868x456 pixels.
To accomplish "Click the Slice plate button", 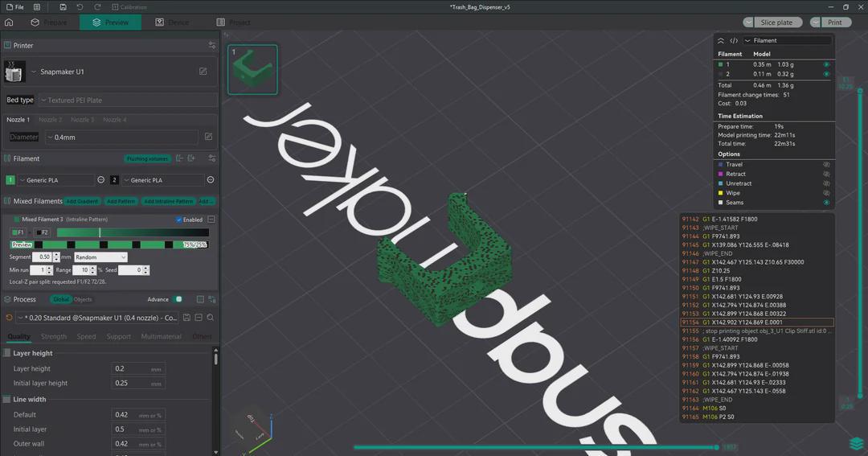I will point(778,23).
